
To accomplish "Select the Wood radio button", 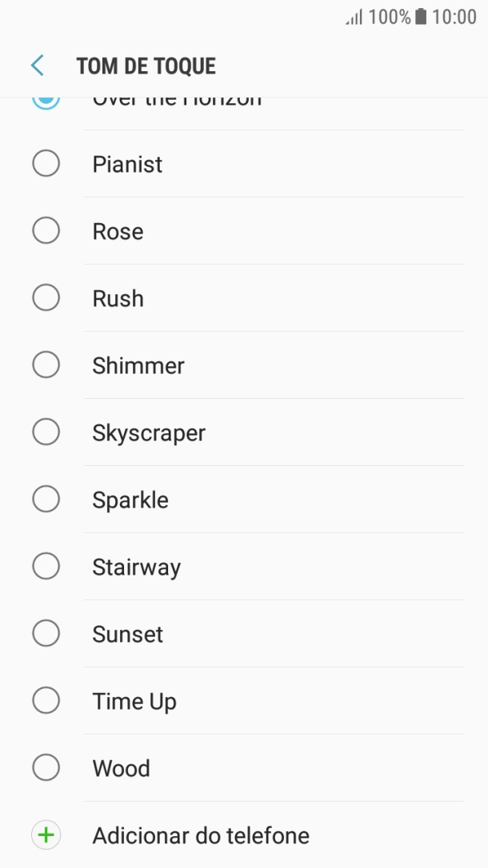I will click(x=46, y=768).
